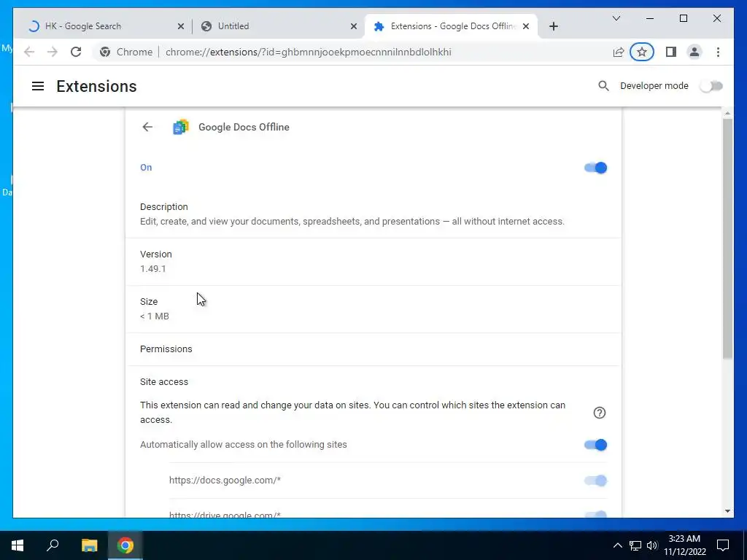Open Chrome three-dot menu

pyautogui.click(x=718, y=52)
